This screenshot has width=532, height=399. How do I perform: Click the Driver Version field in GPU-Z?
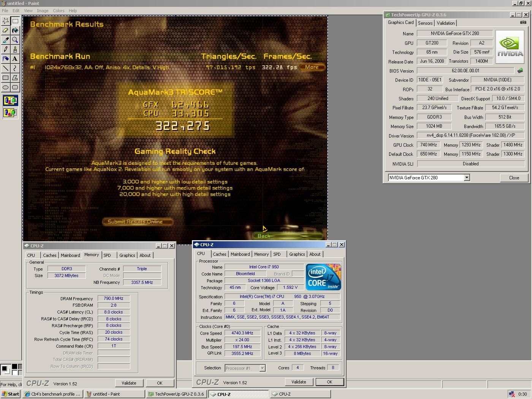click(470, 135)
